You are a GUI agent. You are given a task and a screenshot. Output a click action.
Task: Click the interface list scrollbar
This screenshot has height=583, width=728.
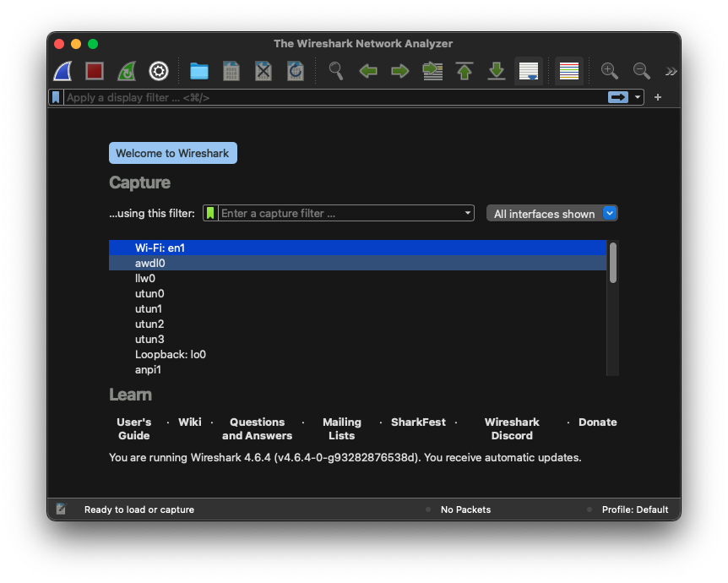pyautogui.click(x=613, y=263)
